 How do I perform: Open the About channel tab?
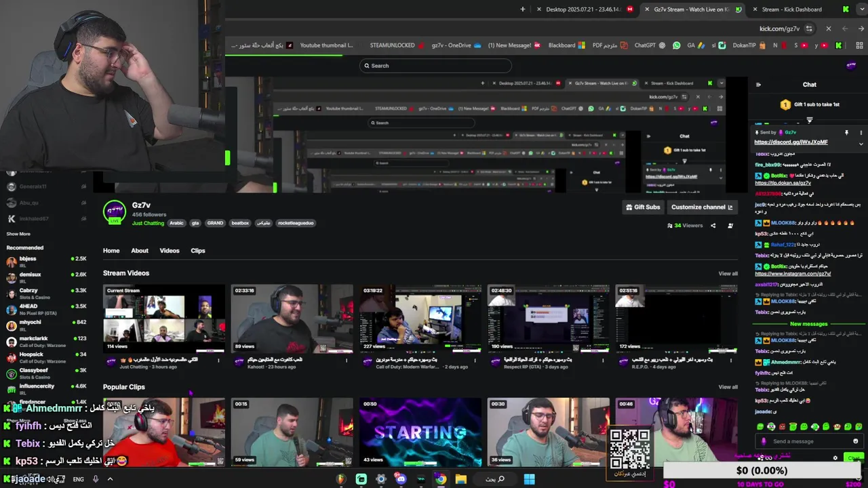point(140,251)
